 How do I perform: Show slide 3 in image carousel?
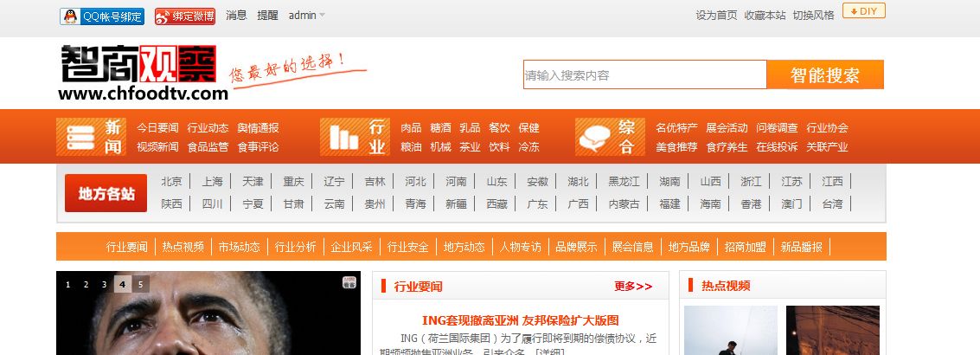[105, 285]
